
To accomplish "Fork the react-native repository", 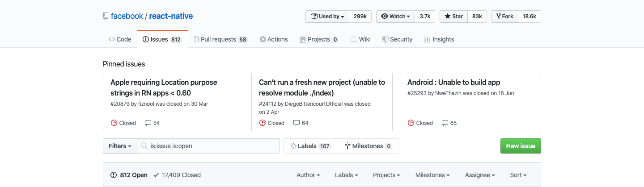I will 504,17.
